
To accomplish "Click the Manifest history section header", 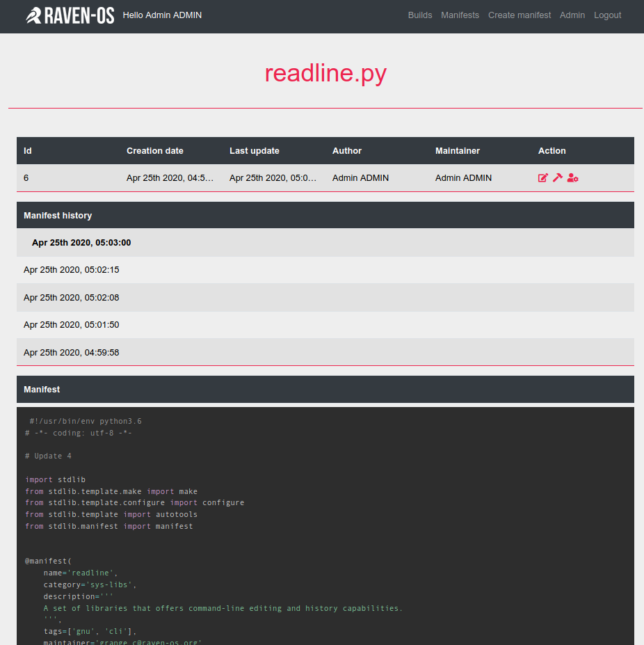I will [x=58, y=216].
